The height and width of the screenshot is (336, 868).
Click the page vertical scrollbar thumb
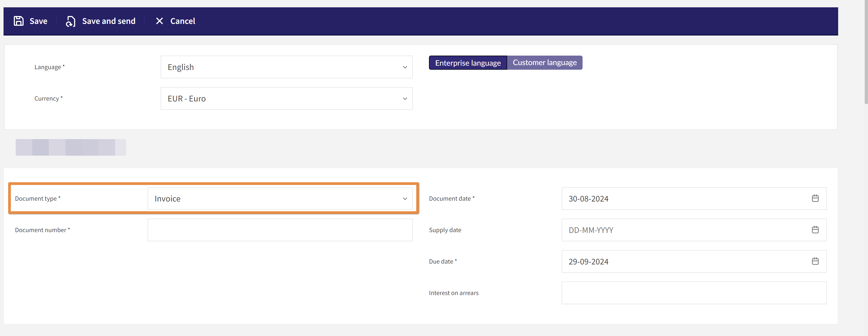coord(866,52)
